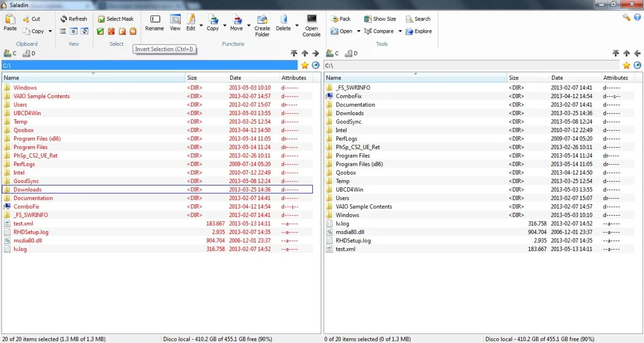Screen dimensions: 644x343
Task: Select UBCD4Win in the left panel
Action: [x=157, y=113]
